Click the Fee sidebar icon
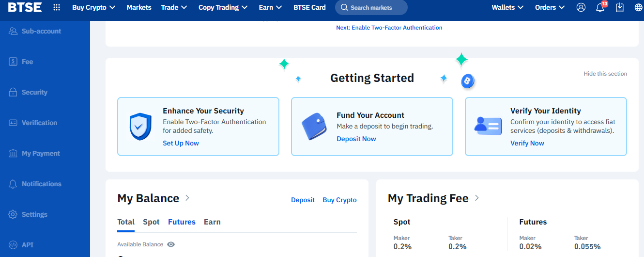 click(x=13, y=62)
